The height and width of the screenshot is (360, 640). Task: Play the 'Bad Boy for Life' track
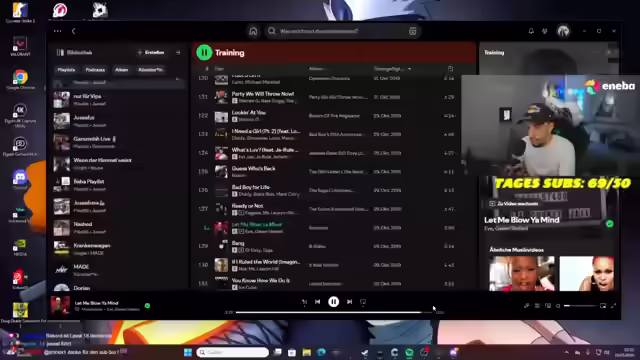334,191
